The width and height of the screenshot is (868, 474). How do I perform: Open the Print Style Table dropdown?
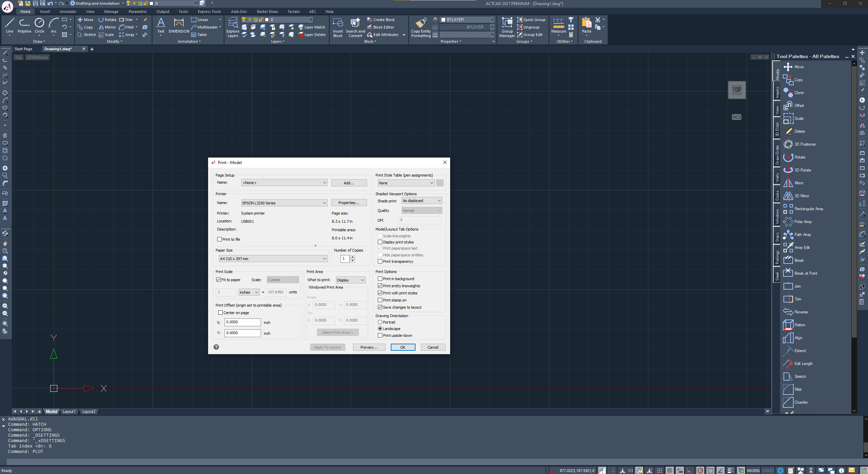(x=406, y=183)
